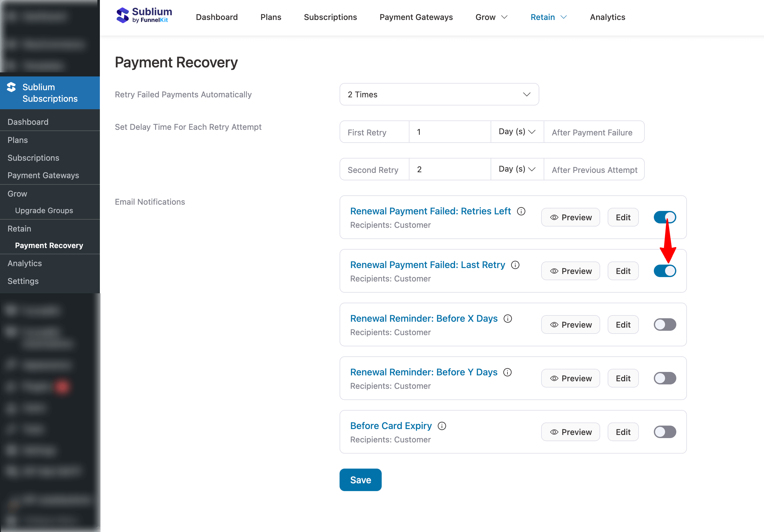Click the info icon beside Renewal Reminder: Before Y Days
The height and width of the screenshot is (532, 764).
[x=508, y=372]
